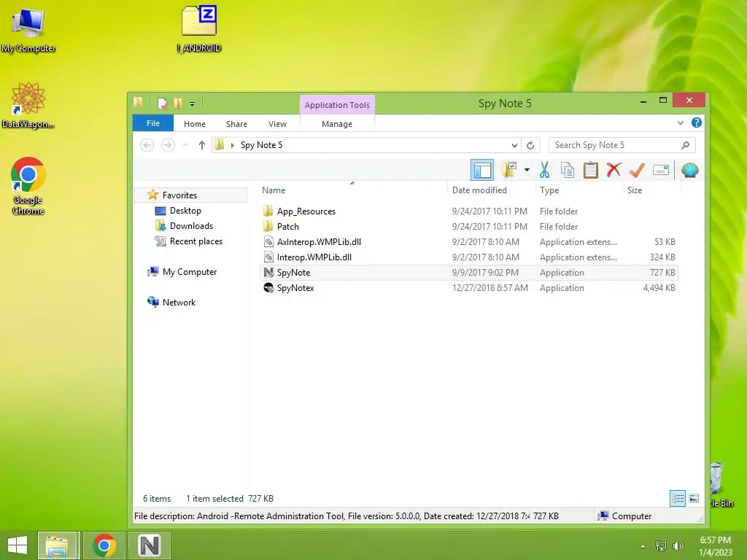This screenshot has height=560, width=747.
Task: Click the Properties quick access icon
Action: click(163, 104)
